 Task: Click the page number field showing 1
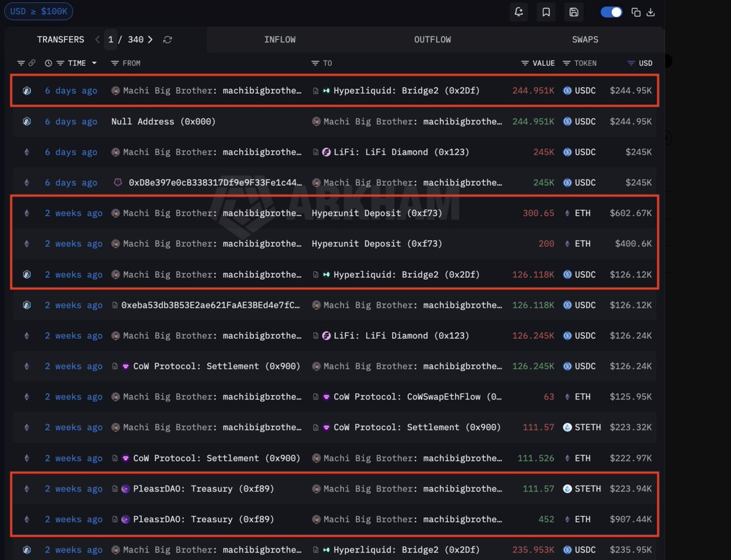pyautogui.click(x=110, y=40)
